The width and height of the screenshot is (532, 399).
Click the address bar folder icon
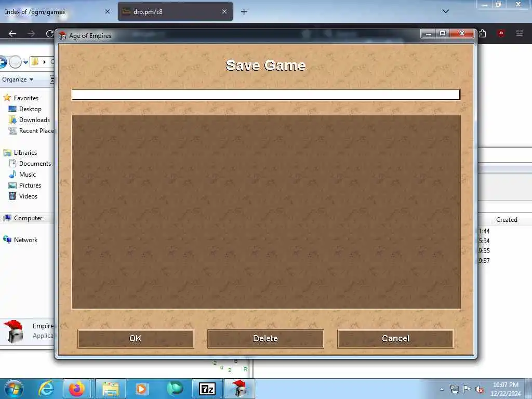point(35,62)
